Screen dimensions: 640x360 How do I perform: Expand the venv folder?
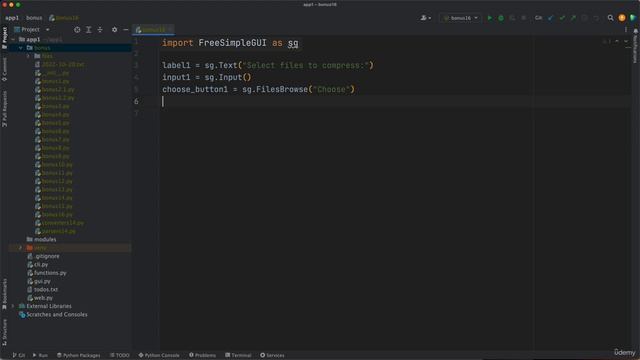tap(21, 248)
